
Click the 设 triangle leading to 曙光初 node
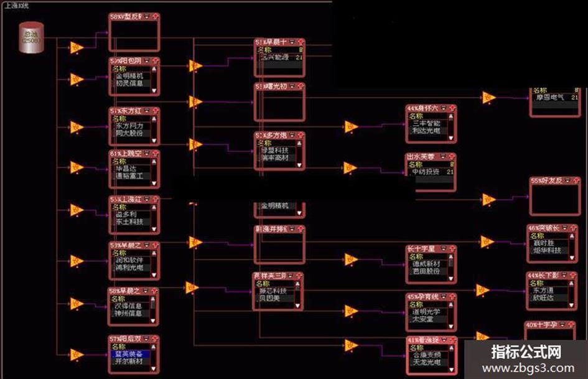click(196, 101)
